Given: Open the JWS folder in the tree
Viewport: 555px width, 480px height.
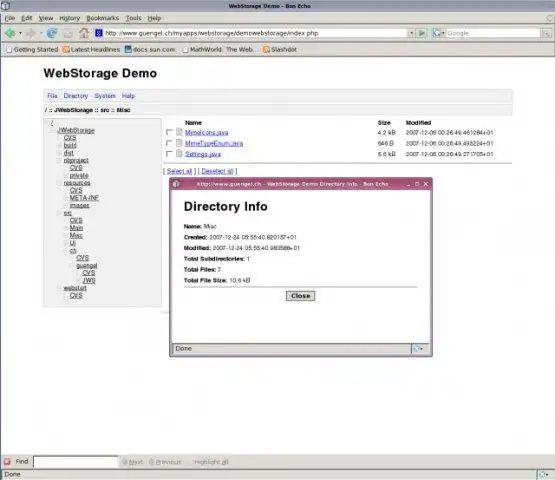Looking at the screenshot, I should [x=89, y=280].
